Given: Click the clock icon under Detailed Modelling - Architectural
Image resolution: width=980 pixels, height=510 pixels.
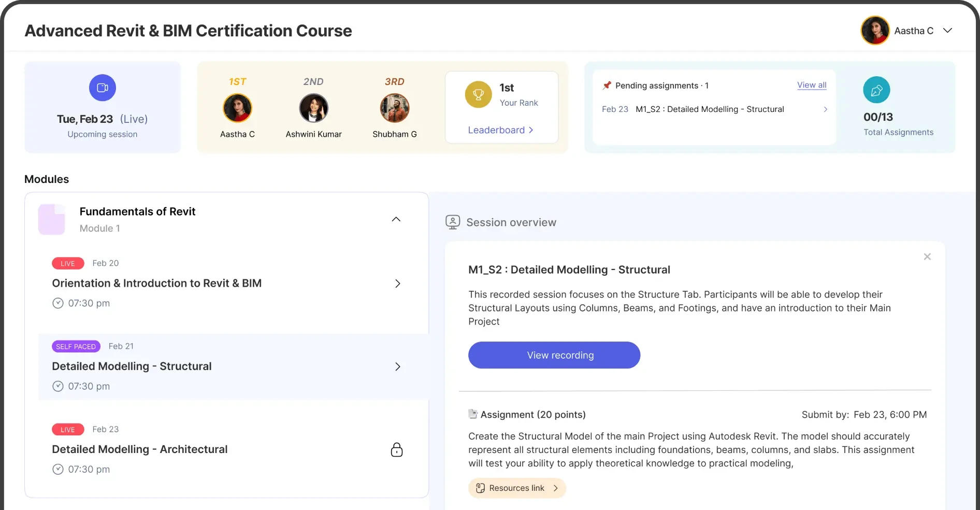Looking at the screenshot, I should pos(58,469).
